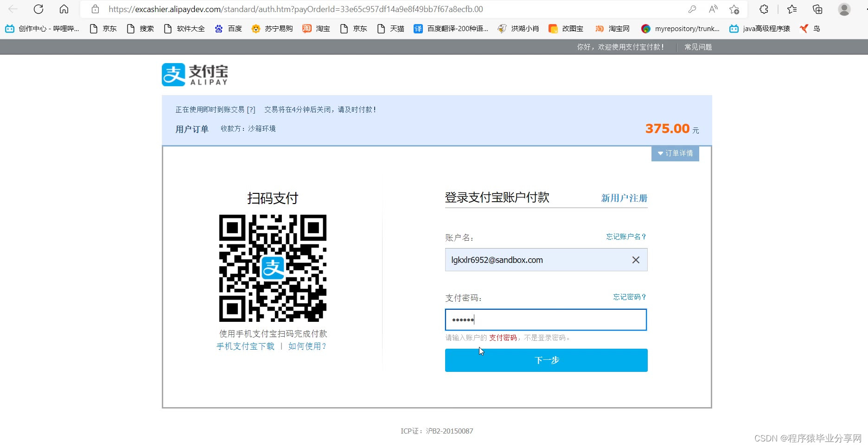Open the java高级程序猿 bookmark

point(759,29)
